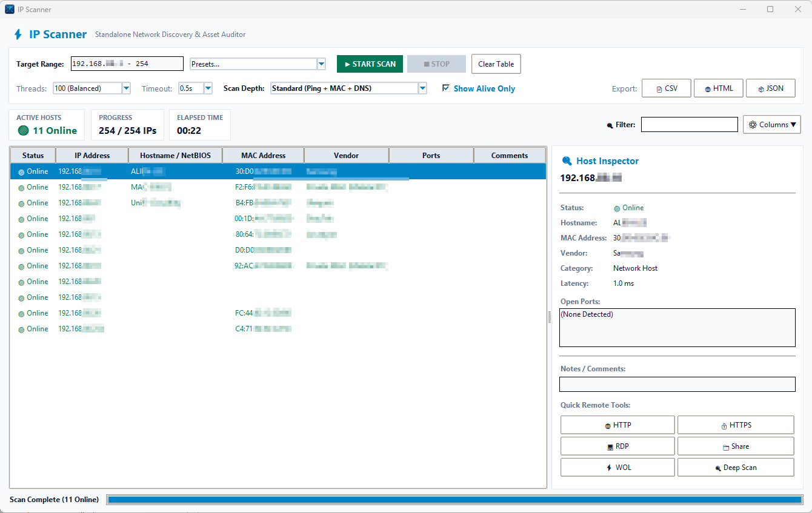
Task: Open host via HTTP quick tool
Action: [617, 425]
